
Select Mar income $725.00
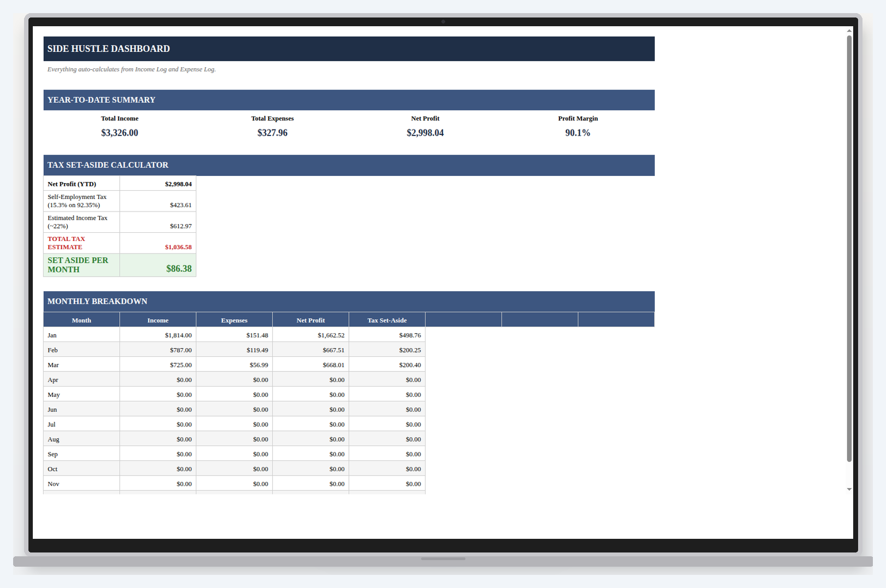click(158, 364)
